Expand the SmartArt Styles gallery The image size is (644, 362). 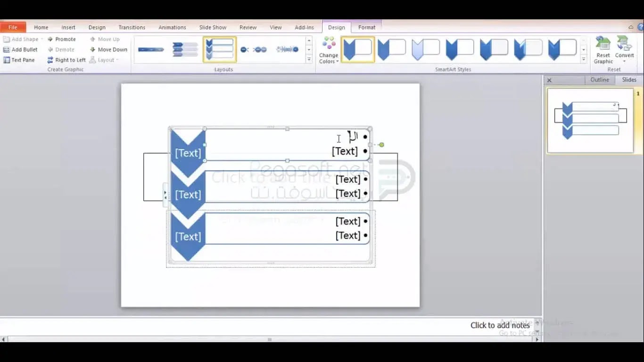(583, 59)
